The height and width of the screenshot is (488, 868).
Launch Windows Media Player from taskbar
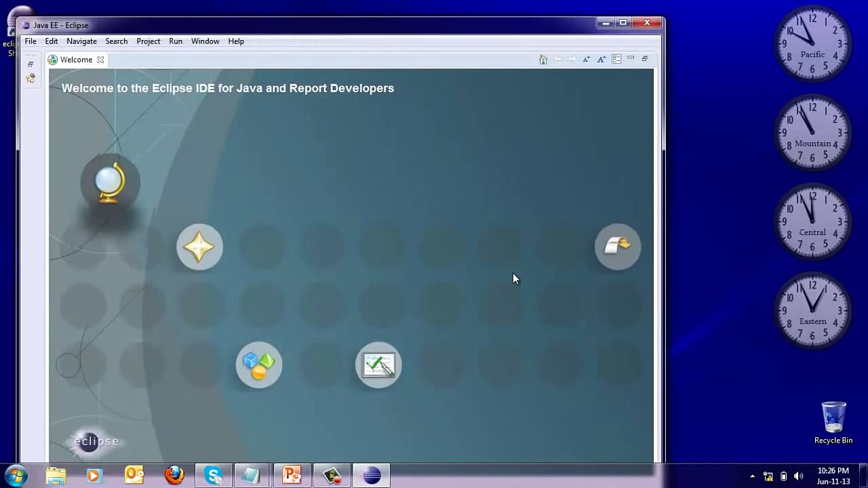[x=94, y=475]
